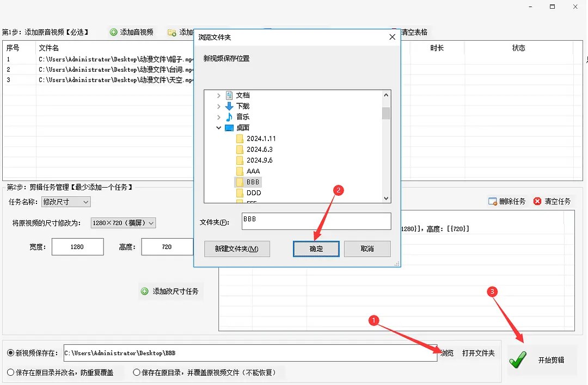Click folder icon next to 2024.9.6

[x=240, y=160]
